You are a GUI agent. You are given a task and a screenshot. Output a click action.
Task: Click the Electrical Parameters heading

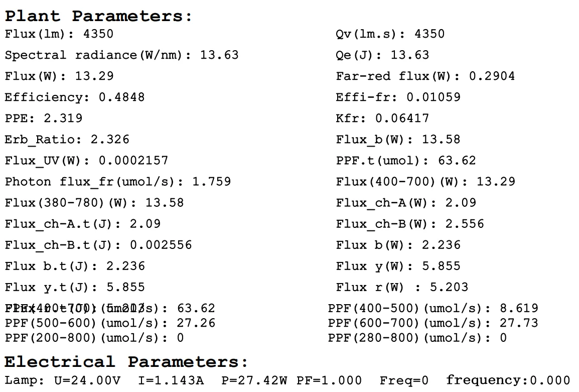click(126, 361)
